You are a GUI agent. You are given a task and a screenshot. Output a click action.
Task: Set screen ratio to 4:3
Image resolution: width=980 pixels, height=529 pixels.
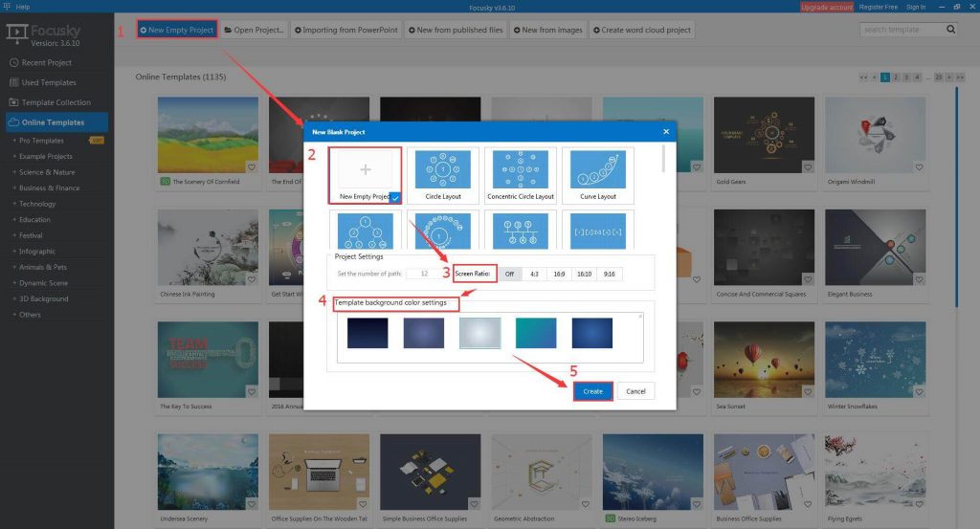(x=534, y=274)
